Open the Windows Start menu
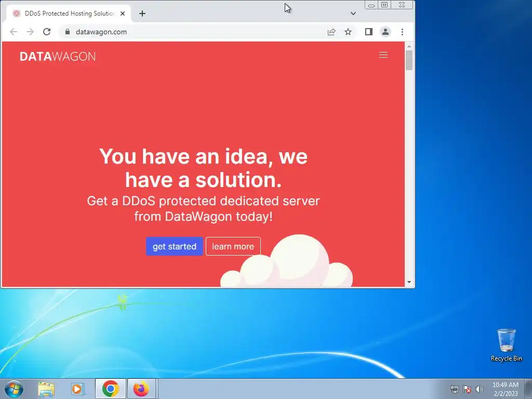Image resolution: width=532 pixels, height=399 pixels. [x=14, y=389]
